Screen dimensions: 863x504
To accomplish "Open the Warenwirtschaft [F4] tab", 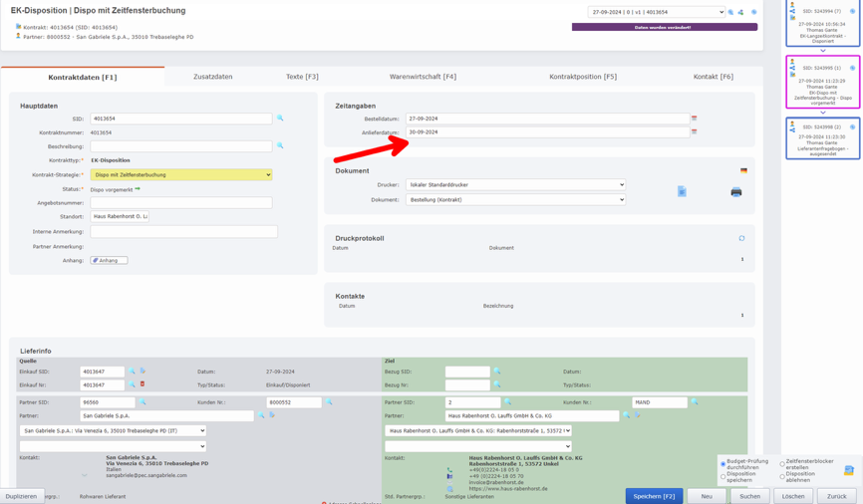I will pyautogui.click(x=423, y=77).
